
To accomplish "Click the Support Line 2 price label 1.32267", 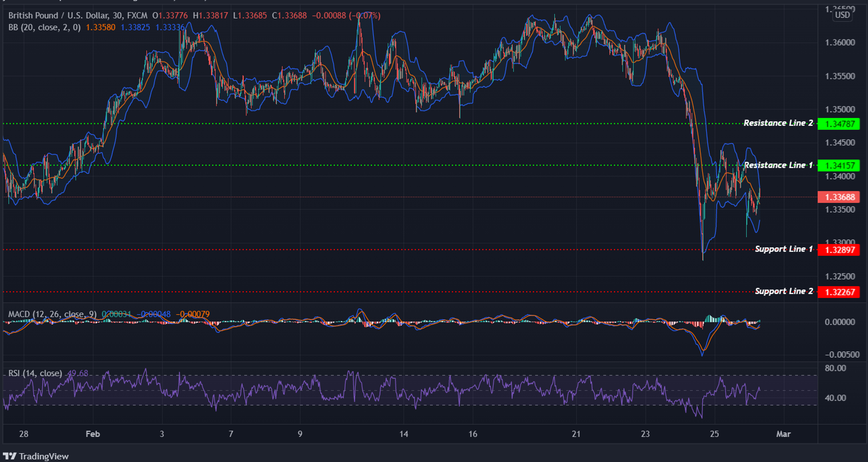I will pos(839,292).
